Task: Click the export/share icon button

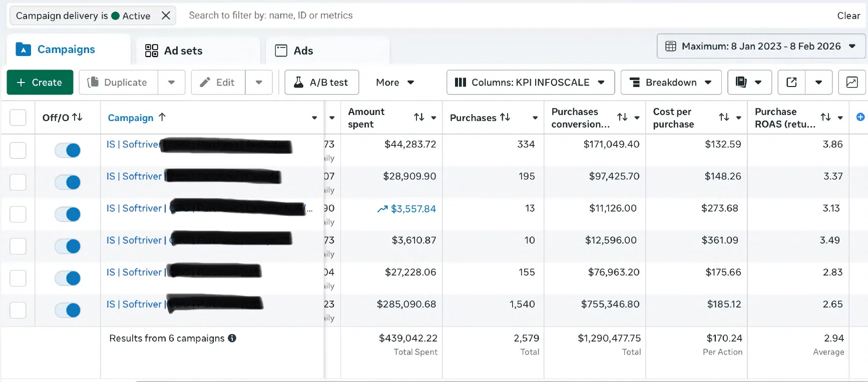Action: tap(791, 82)
